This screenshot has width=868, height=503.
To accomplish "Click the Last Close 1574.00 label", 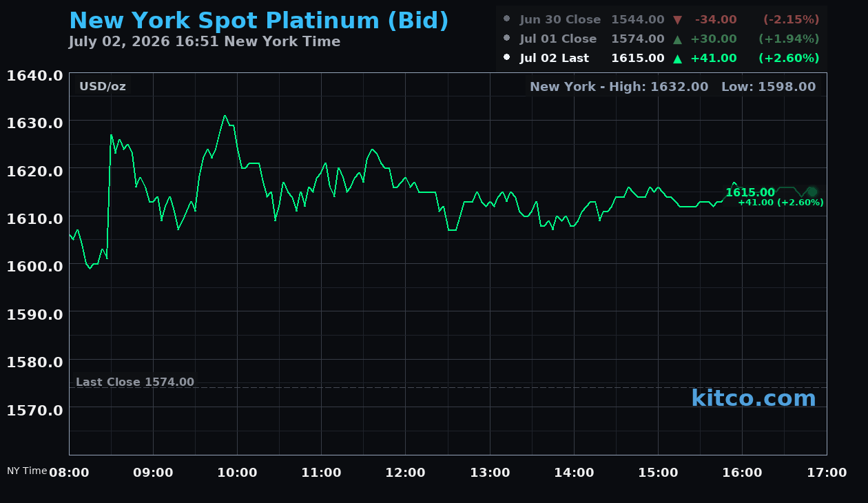I will pos(135,382).
